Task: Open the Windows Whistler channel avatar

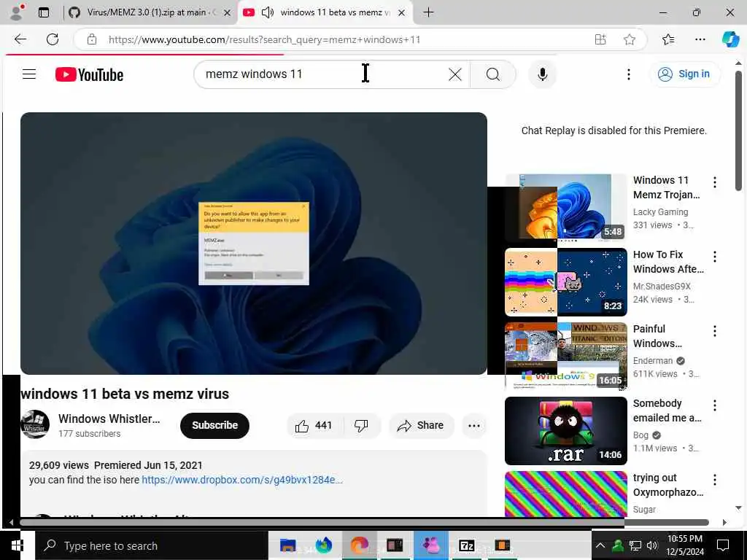Action: (x=35, y=424)
